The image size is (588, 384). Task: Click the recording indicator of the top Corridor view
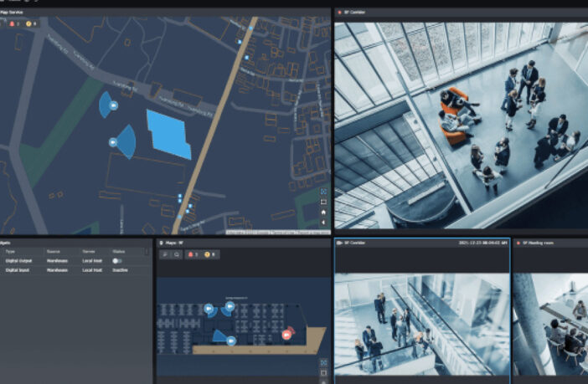(339, 13)
